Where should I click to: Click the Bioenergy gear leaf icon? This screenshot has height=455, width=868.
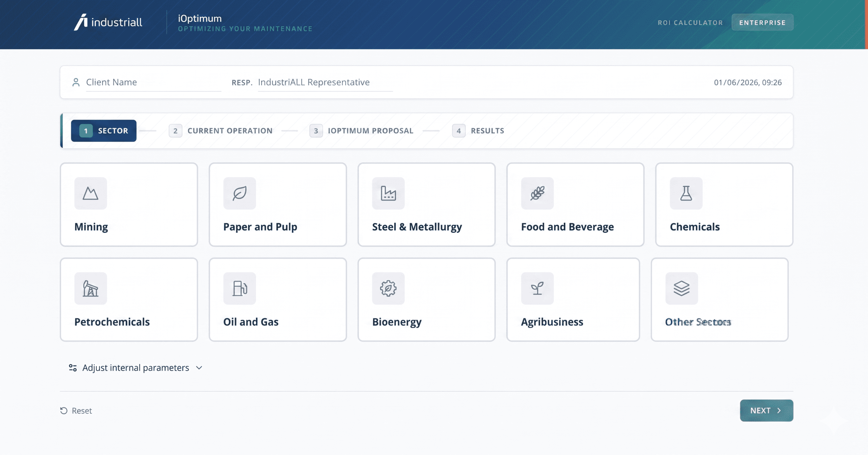(x=388, y=288)
